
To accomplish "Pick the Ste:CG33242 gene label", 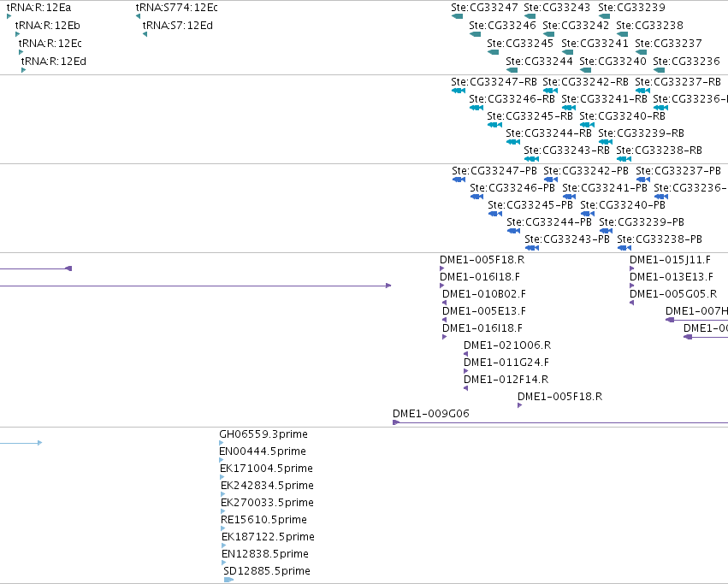I will (576, 26).
